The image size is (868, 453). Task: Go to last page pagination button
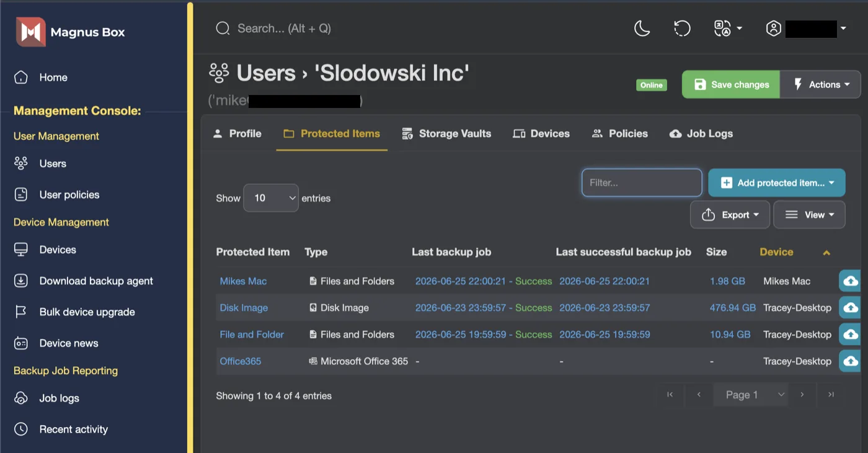(x=831, y=395)
